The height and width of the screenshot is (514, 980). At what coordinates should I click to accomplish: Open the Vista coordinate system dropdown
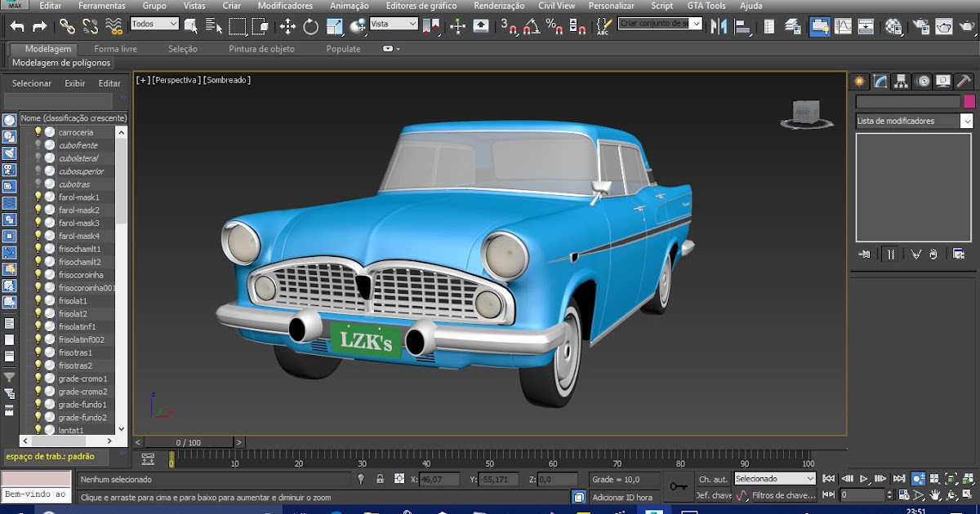coord(394,24)
